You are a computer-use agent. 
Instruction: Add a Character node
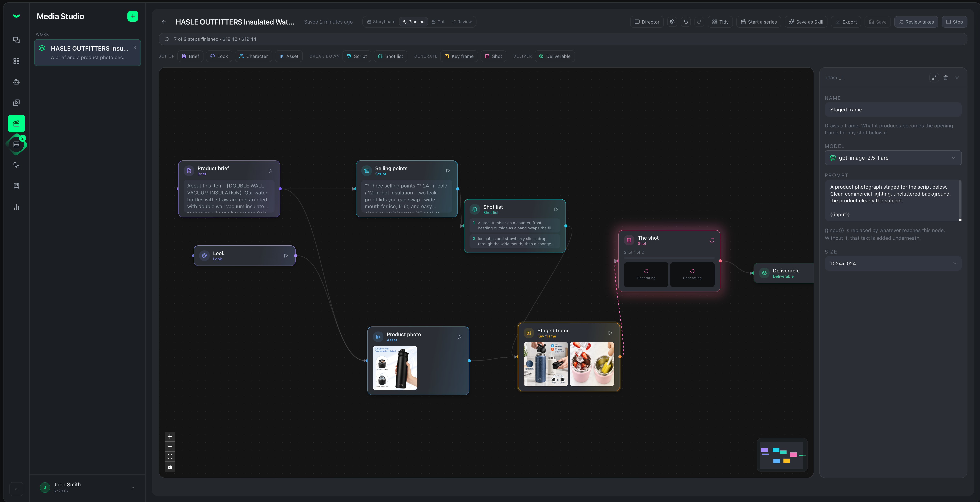point(253,56)
